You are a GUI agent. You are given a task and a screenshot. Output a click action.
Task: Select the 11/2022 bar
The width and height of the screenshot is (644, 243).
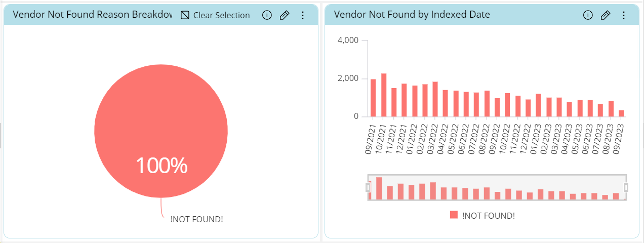(518, 106)
